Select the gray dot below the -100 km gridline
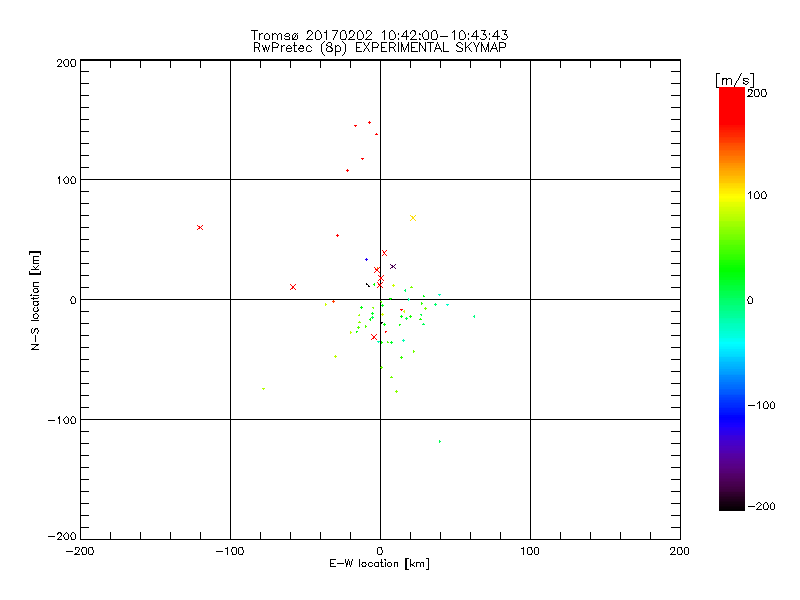 [440, 441]
